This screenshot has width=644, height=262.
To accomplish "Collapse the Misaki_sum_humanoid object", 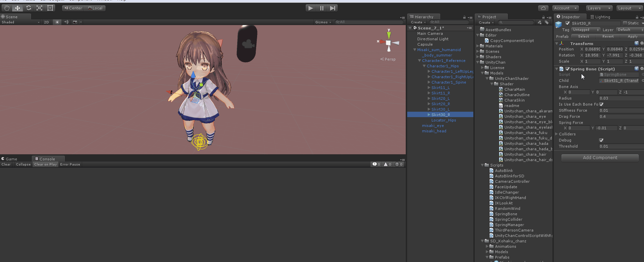I will coord(415,50).
